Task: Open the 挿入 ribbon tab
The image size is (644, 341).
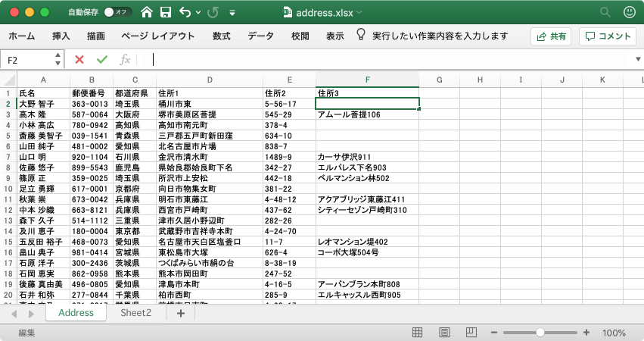Action: click(x=61, y=36)
